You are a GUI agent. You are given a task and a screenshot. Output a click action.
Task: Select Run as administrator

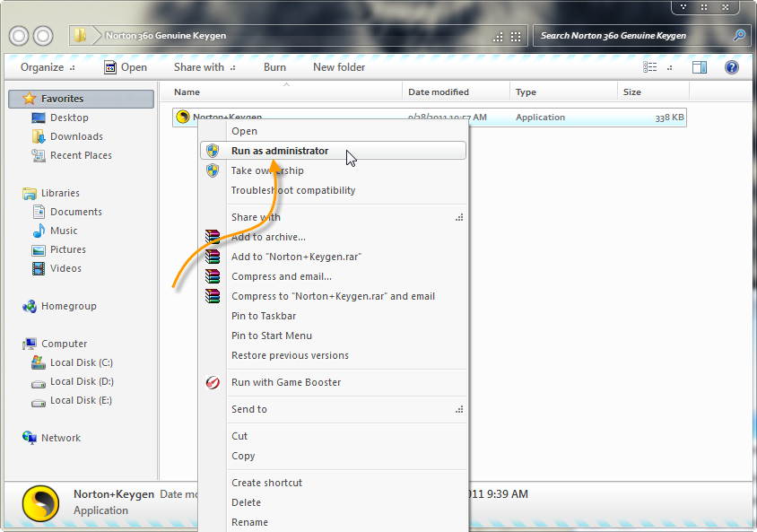(x=333, y=151)
